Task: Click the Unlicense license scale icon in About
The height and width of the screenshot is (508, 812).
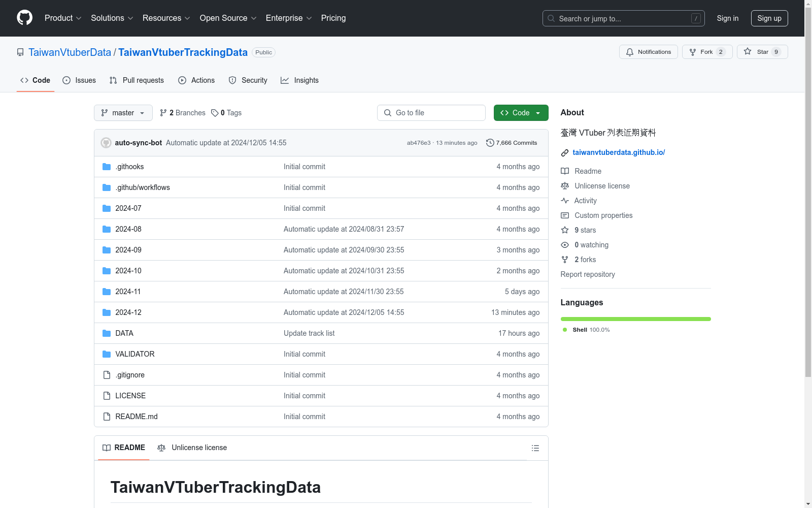Action: coord(565,186)
